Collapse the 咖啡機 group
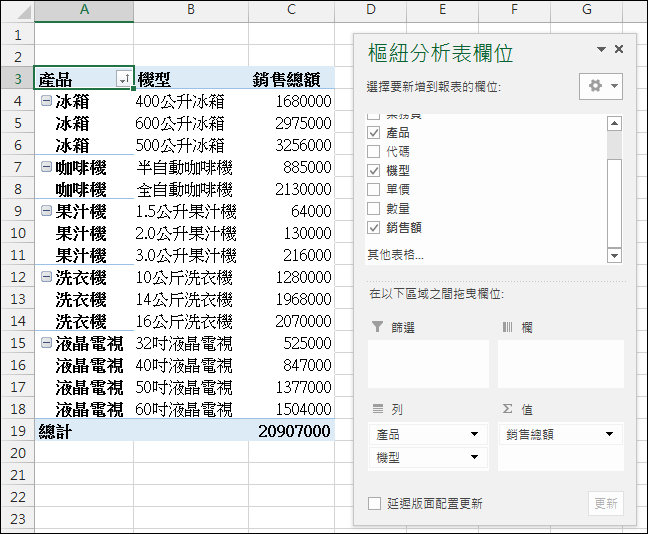Viewport: 648px width, 534px height. 46,167
